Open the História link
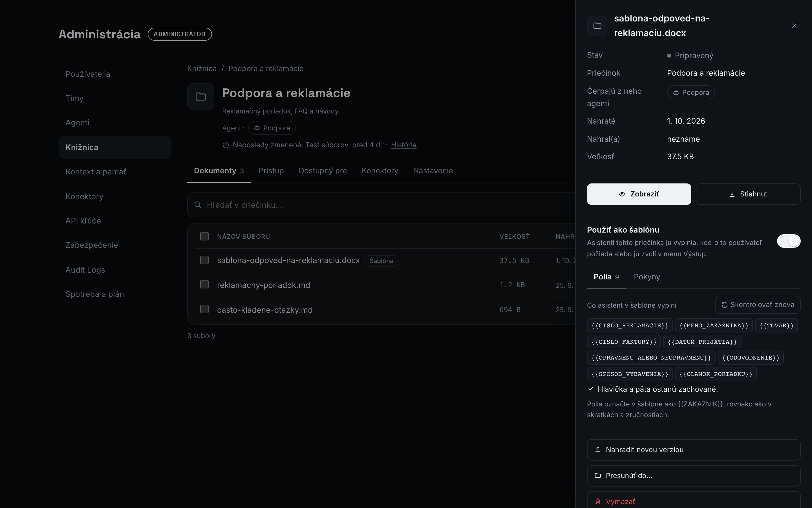Viewport: 812px width, 508px height. click(x=404, y=145)
